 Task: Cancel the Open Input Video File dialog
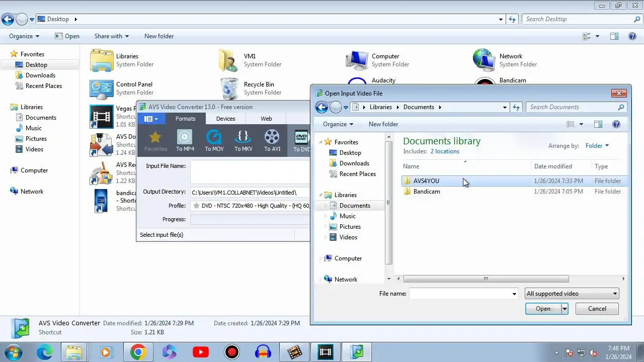(x=597, y=309)
